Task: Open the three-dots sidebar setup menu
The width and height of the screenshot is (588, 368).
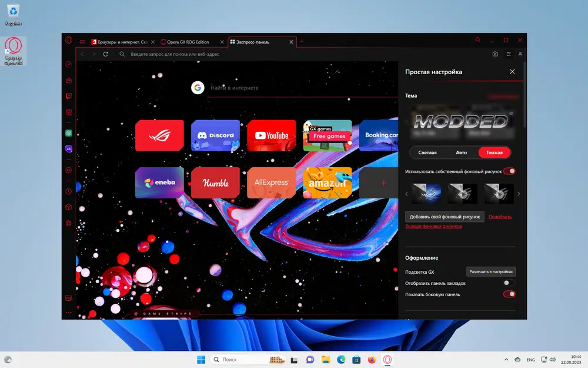Action: point(69,313)
